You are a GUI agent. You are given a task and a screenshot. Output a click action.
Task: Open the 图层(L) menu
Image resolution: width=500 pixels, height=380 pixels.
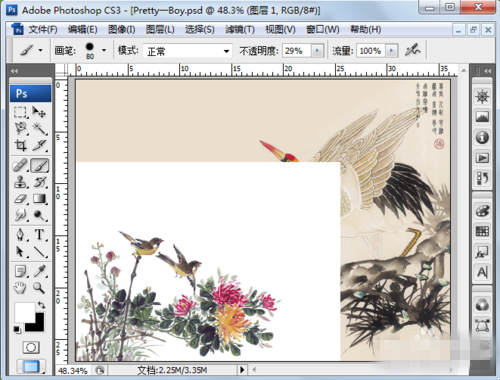(x=160, y=30)
